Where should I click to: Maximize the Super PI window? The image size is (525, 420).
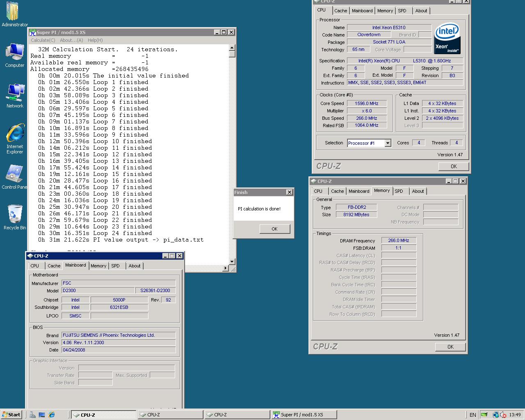[x=224, y=32]
